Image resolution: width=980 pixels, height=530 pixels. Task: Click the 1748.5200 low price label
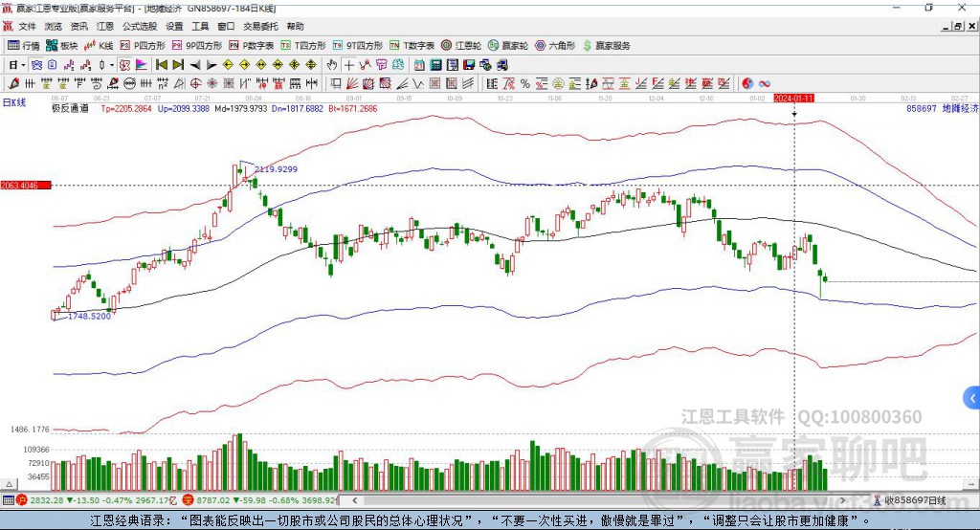pos(89,317)
